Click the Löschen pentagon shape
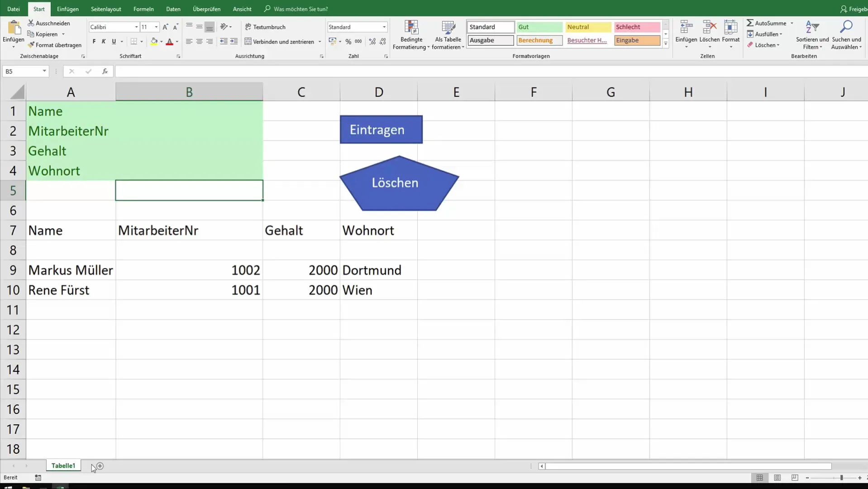The image size is (868, 489). click(399, 183)
